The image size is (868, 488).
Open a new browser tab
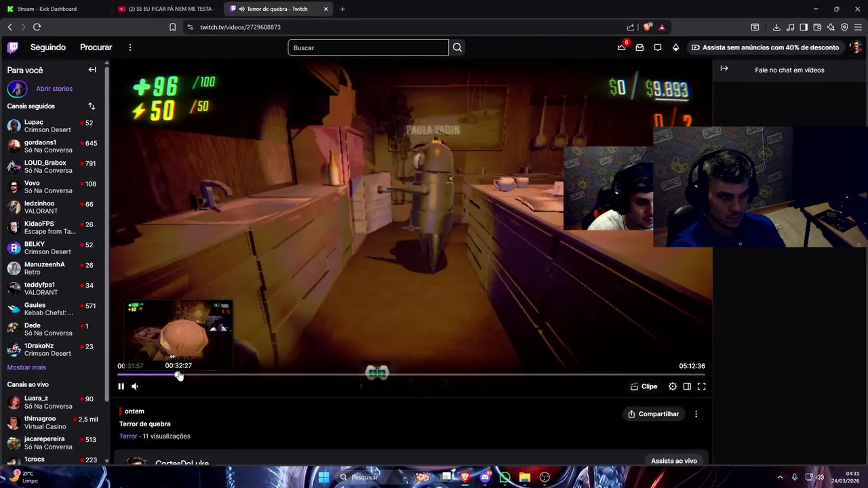342,9
